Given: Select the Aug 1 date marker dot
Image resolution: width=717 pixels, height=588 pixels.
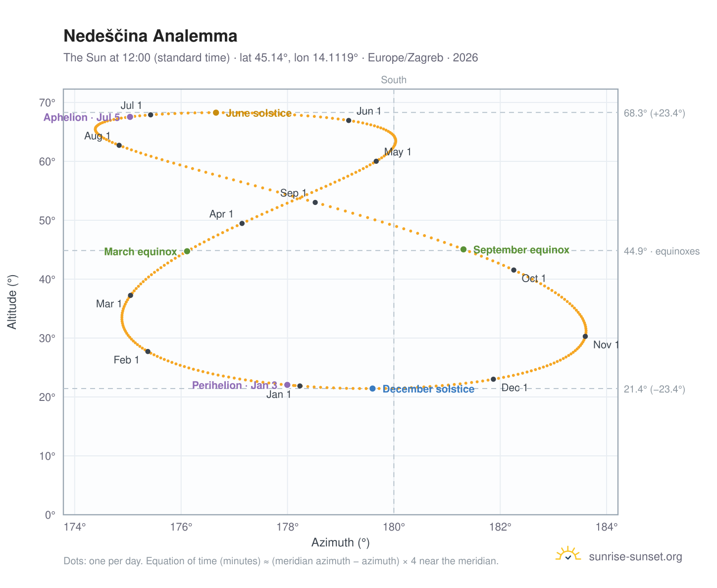Looking at the screenshot, I should coord(119,145).
